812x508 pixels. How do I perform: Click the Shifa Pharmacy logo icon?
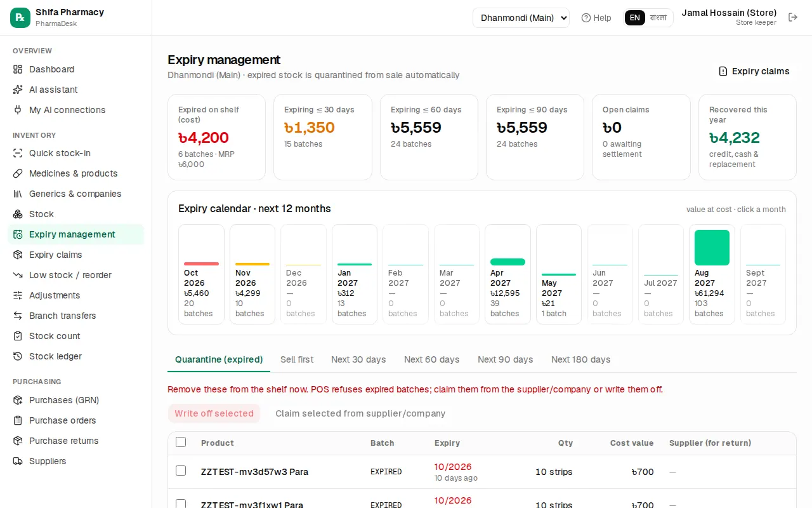tap(20, 18)
